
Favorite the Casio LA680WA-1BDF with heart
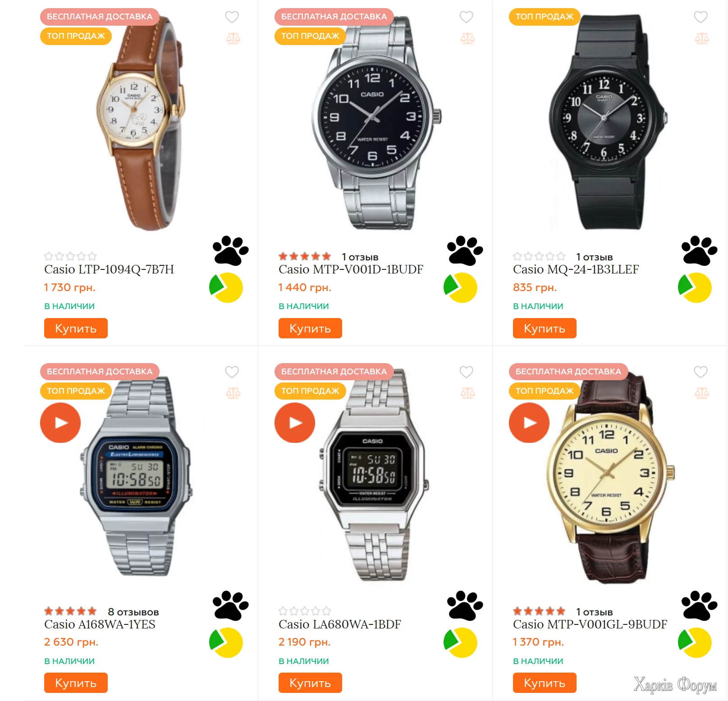point(466,372)
